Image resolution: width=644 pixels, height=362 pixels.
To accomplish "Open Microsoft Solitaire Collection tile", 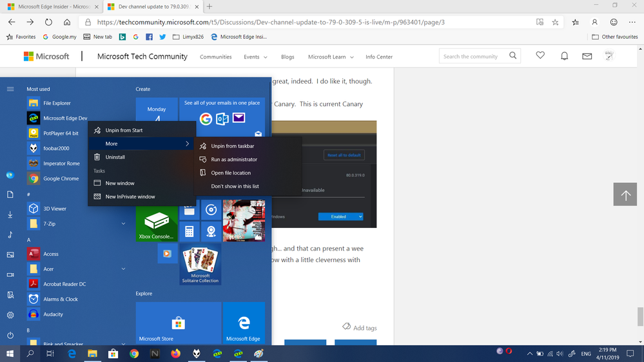I will click(x=200, y=264).
